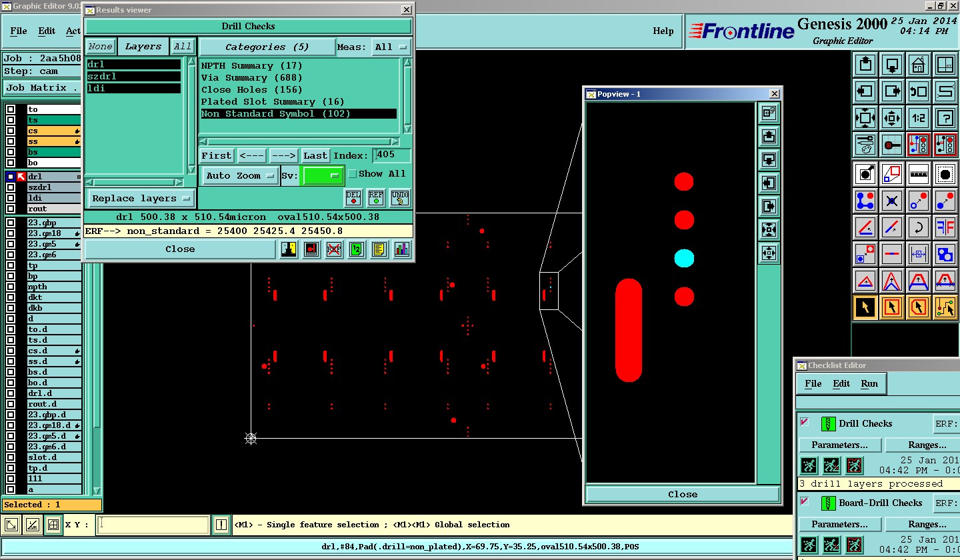Image resolution: width=960 pixels, height=560 pixels.
Task: Click the Job Matrix button
Action: pyautogui.click(x=41, y=88)
